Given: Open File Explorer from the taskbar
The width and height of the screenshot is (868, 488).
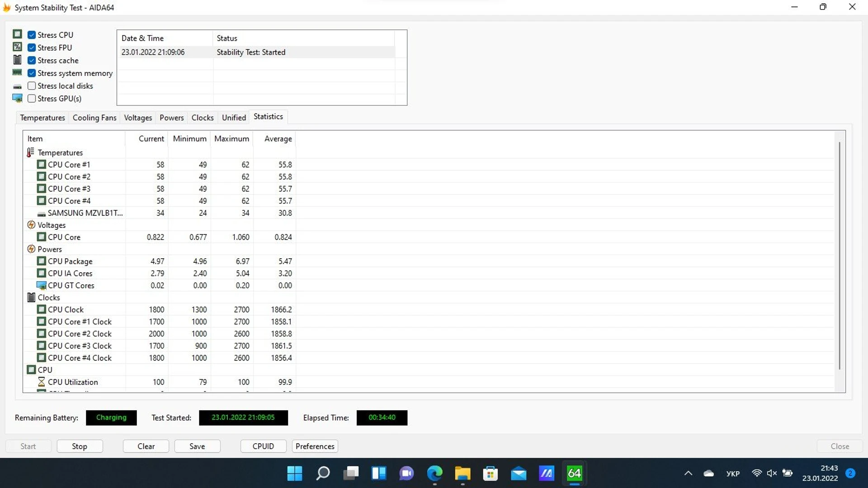Looking at the screenshot, I should [462, 474].
